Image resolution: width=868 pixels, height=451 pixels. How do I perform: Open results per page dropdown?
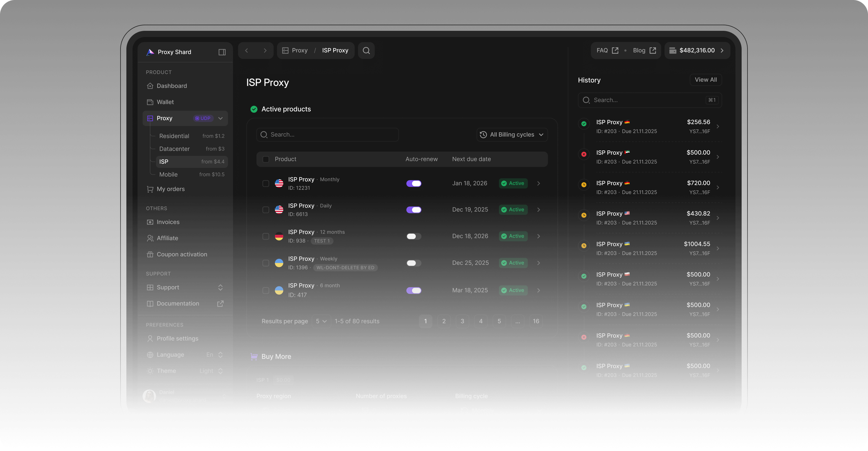[x=321, y=321]
